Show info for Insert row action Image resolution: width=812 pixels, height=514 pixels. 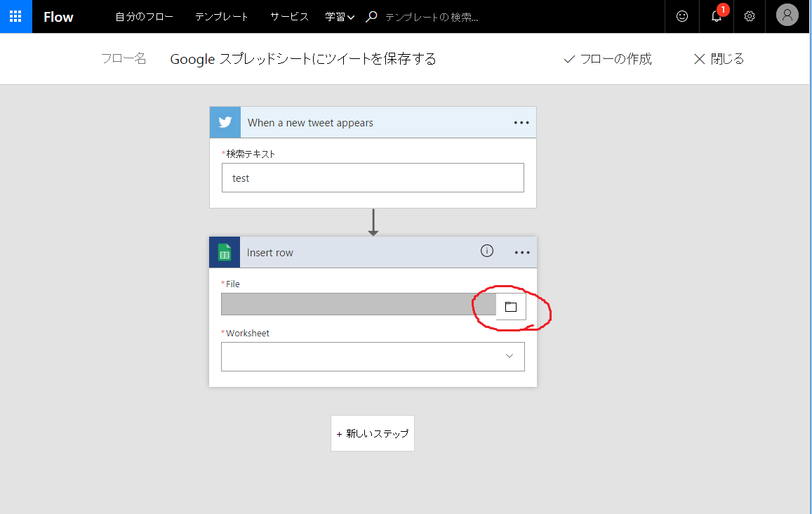[487, 251]
